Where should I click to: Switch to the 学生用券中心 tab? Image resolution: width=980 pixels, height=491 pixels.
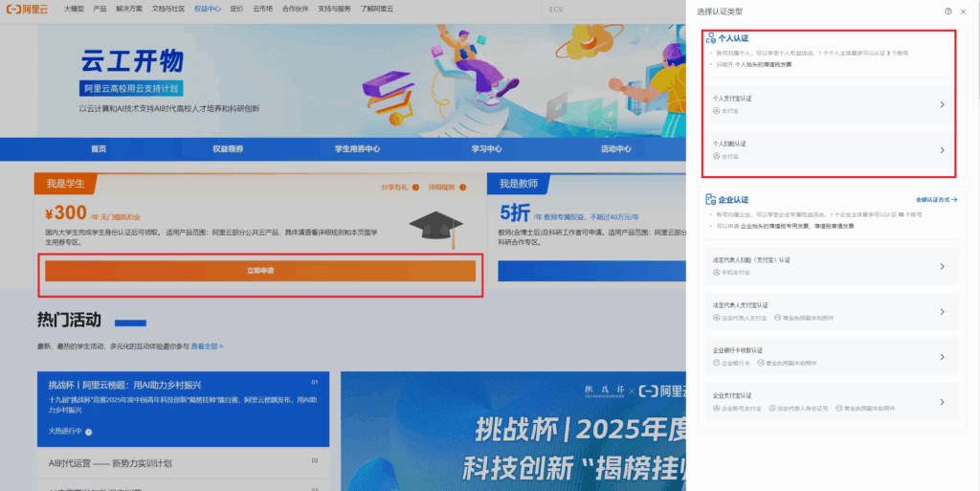(358, 149)
